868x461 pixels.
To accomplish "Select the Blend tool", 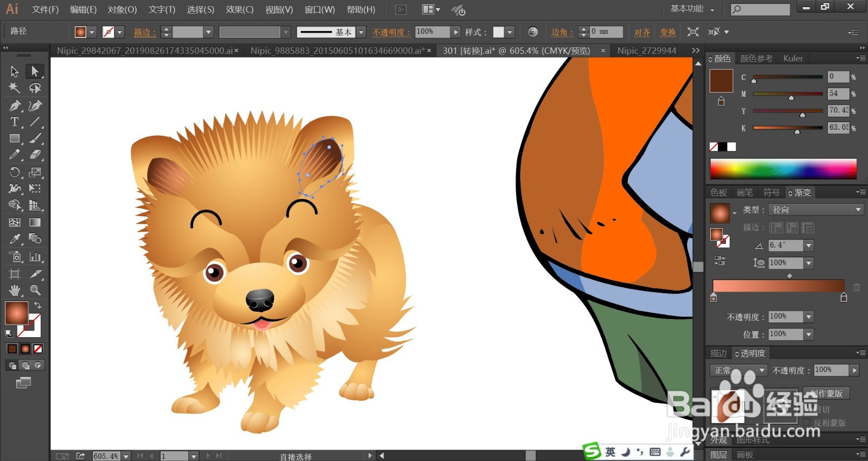I will (x=35, y=239).
